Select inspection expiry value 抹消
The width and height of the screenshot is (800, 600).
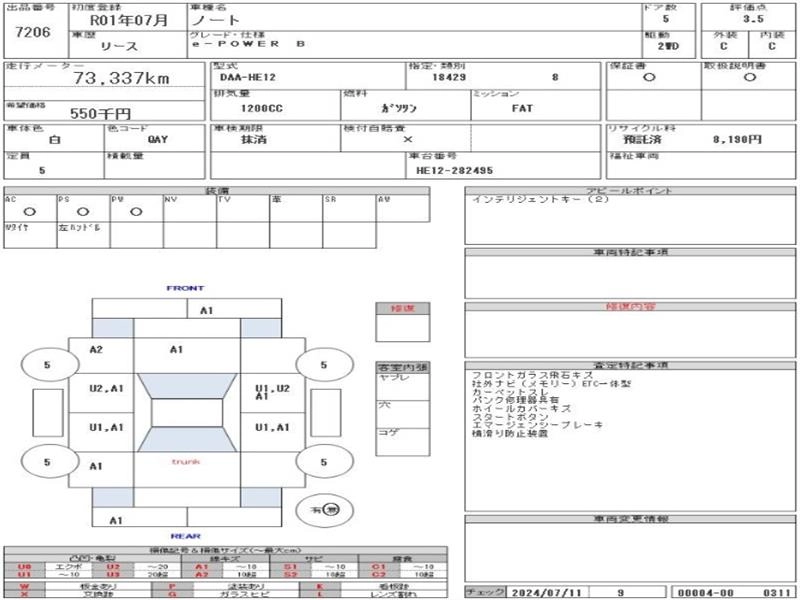pyautogui.click(x=254, y=139)
